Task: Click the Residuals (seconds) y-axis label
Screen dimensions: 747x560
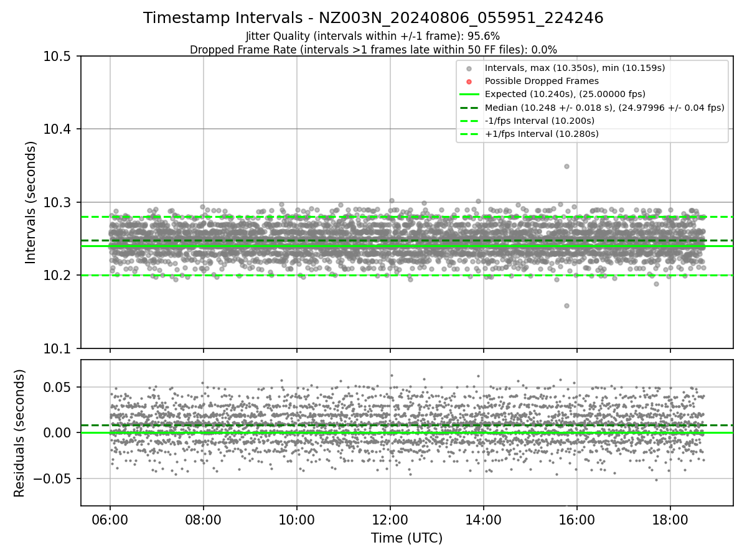Action: (x=20, y=433)
